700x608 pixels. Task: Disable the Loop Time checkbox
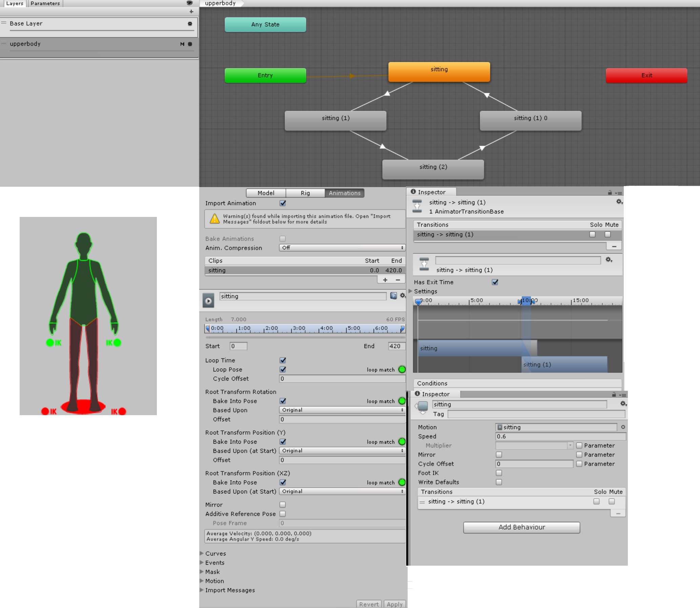click(283, 360)
